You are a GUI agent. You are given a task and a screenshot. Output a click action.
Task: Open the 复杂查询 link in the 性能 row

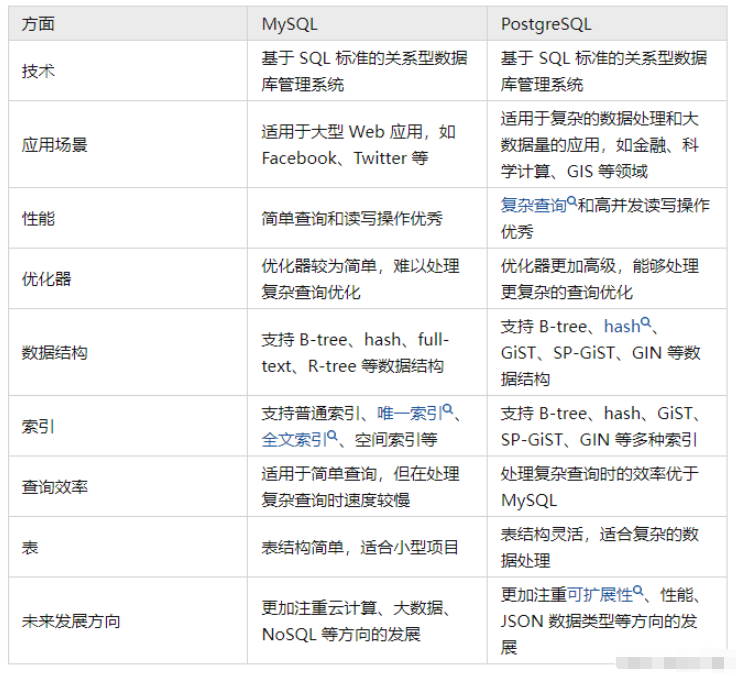533,206
